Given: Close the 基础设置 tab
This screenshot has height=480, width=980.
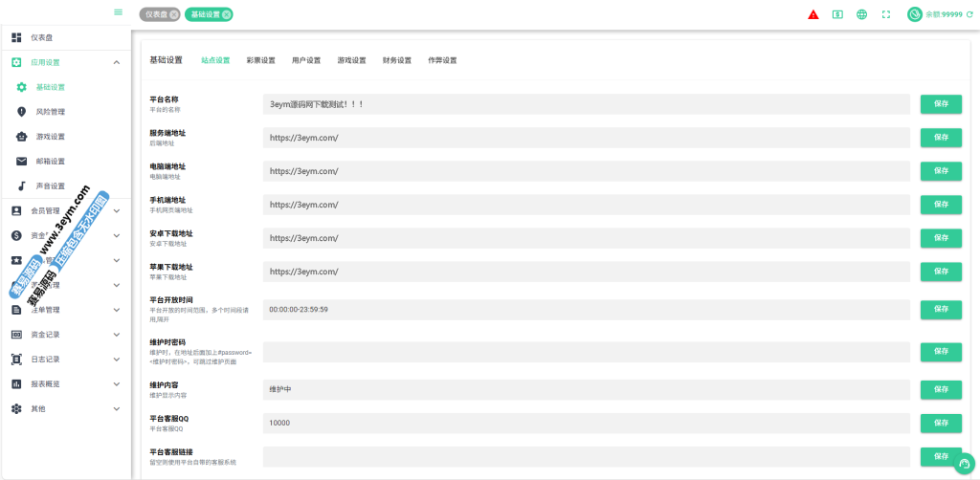Looking at the screenshot, I should 226,14.
